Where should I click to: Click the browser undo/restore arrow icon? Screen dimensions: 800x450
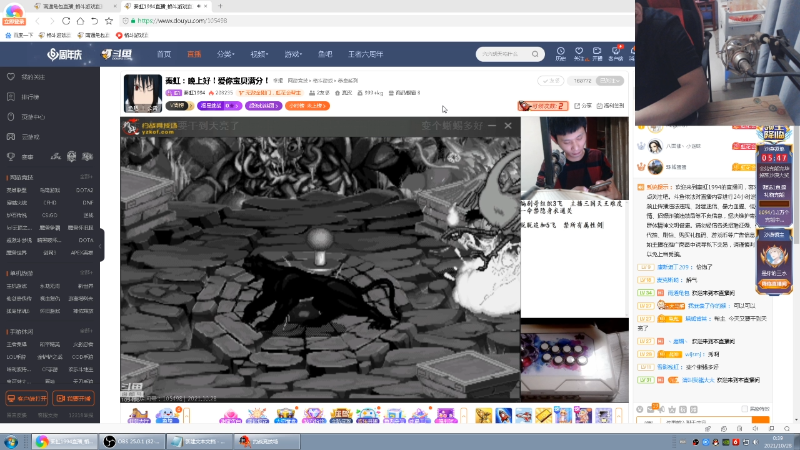click(x=94, y=21)
